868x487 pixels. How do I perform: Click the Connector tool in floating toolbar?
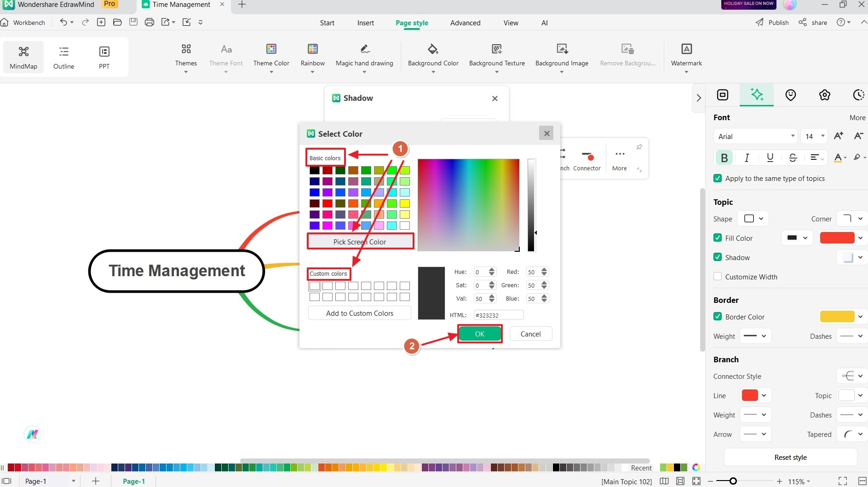tap(587, 160)
